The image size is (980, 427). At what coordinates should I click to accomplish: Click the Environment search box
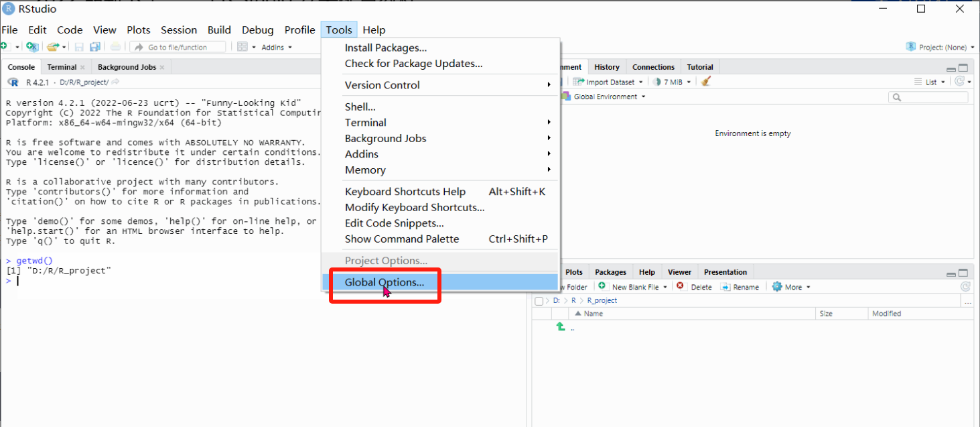coord(928,97)
